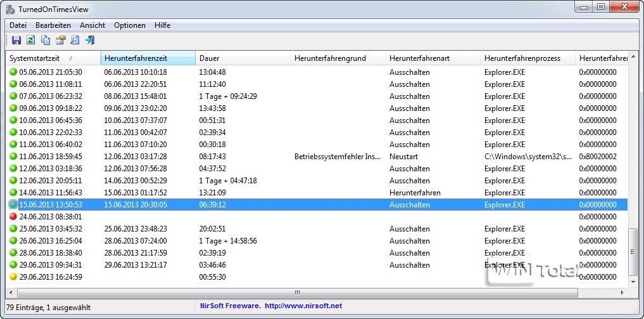Click the horizontal scrollbar thumb

point(298,293)
